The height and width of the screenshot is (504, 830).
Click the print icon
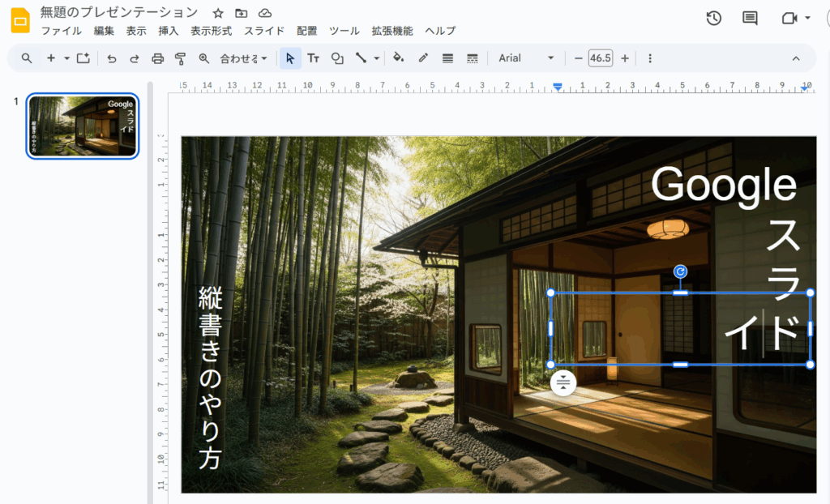[x=158, y=58]
